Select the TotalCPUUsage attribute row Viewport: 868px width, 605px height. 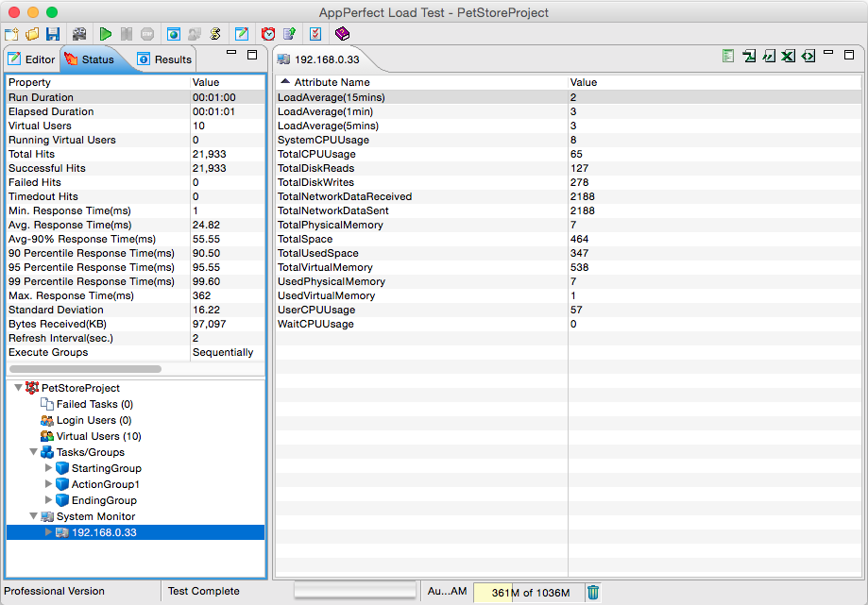[x=569, y=154]
